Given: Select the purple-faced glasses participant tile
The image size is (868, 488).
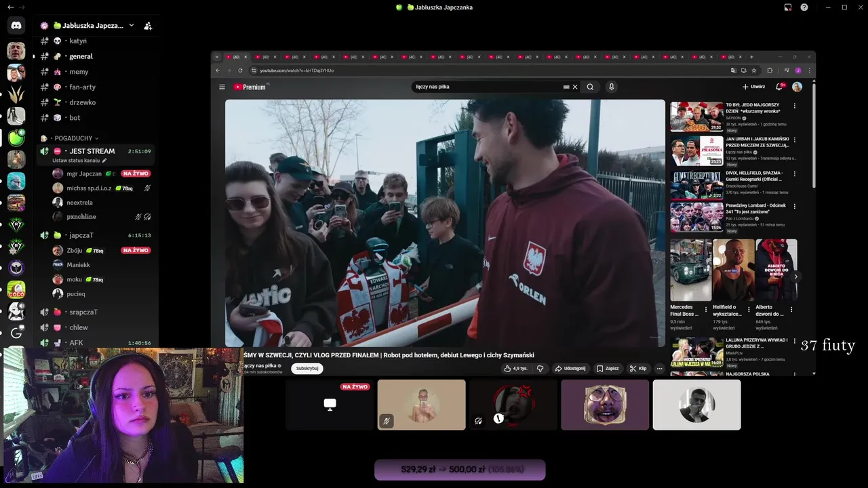Looking at the screenshot, I should (x=605, y=405).
